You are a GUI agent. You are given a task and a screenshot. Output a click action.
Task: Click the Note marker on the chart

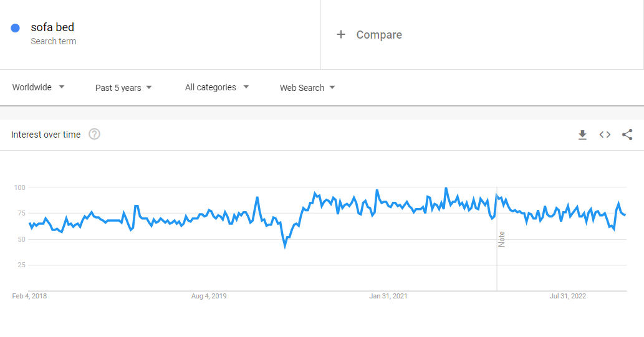tap(501, 239)
